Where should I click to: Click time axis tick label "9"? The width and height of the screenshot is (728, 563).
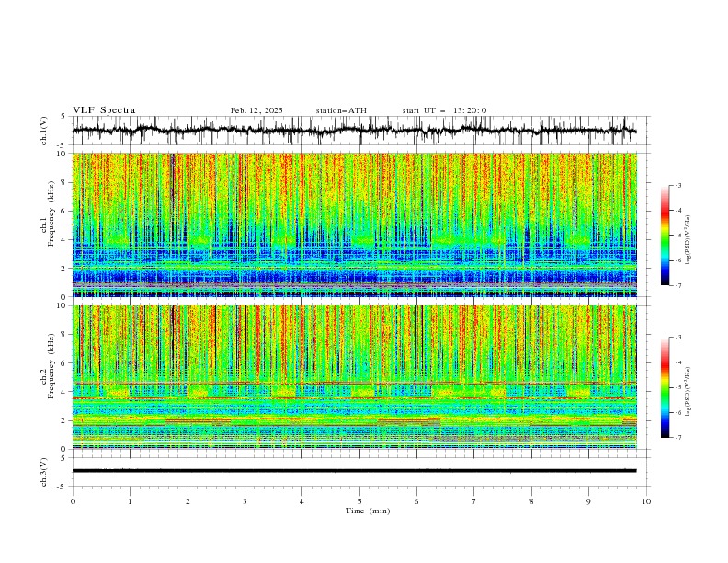coord(588,501)
